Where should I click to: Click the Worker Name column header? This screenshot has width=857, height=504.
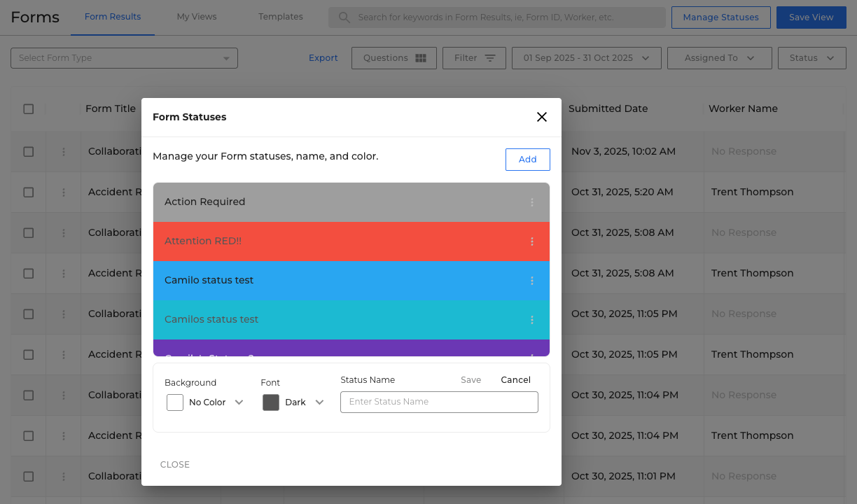click(x=743, y=108)
